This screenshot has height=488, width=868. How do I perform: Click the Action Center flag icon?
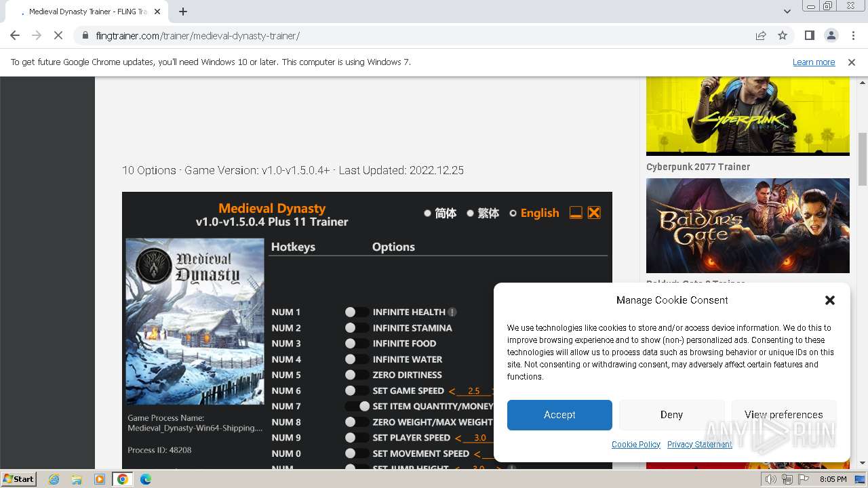click(803, 479)
